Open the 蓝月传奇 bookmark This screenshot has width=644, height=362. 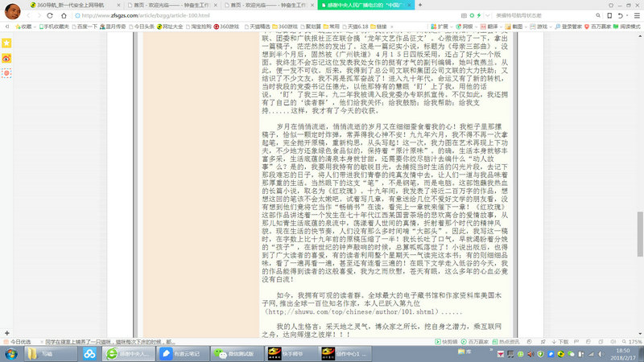tap(113, 27)
